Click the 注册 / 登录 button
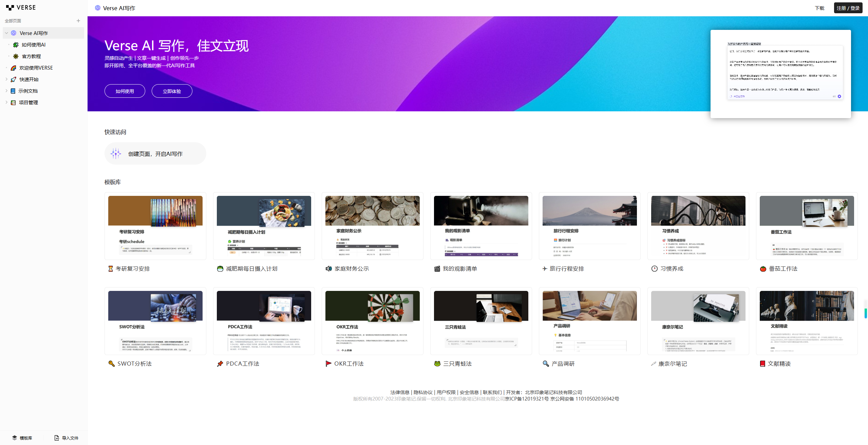 (x=848, y=8)
